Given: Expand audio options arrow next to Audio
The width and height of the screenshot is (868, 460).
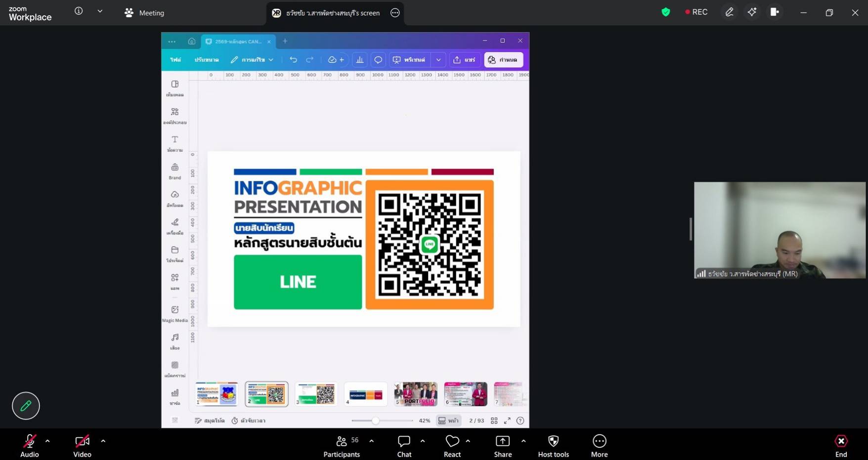Looking at the screenshot, I should pos(47,441).
